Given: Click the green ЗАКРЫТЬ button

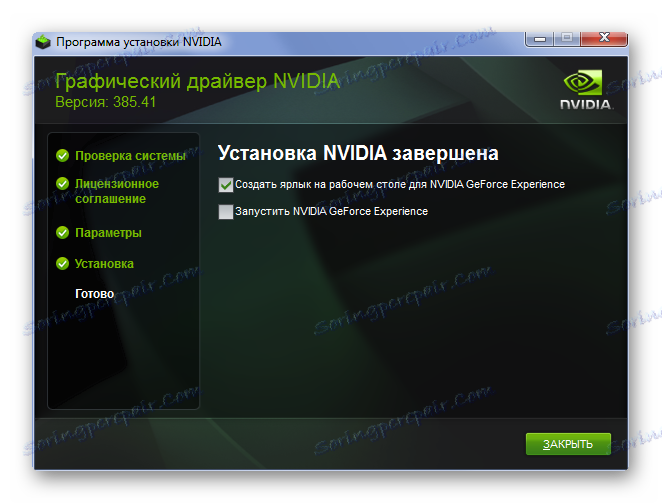Looking at the screenshot, I should point(568,444).
